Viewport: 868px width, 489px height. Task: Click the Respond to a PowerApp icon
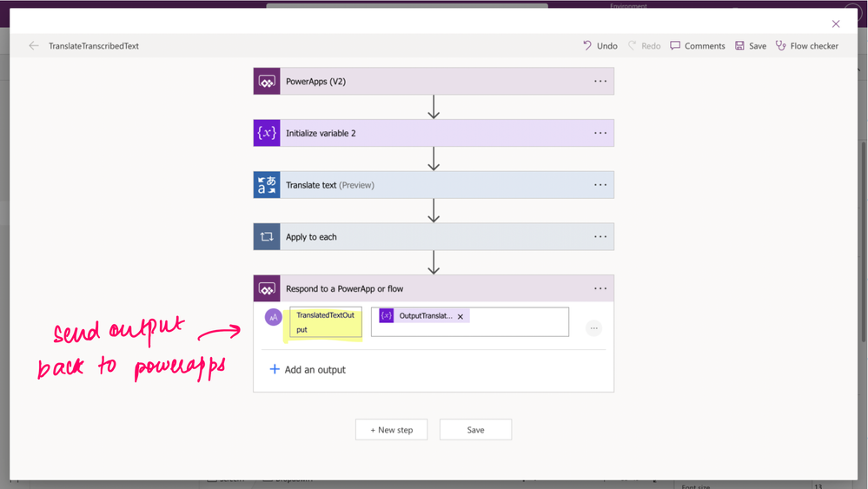click(267, 288)
